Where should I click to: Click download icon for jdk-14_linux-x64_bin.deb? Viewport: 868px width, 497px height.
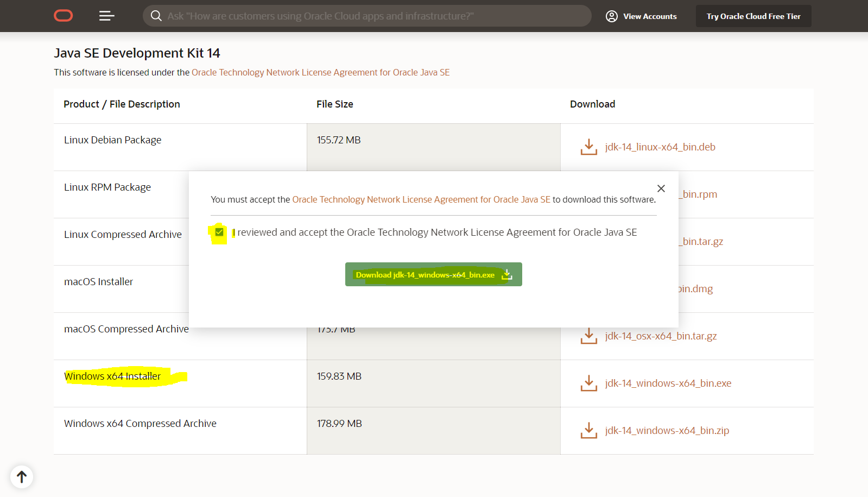(x=588, y=147)
